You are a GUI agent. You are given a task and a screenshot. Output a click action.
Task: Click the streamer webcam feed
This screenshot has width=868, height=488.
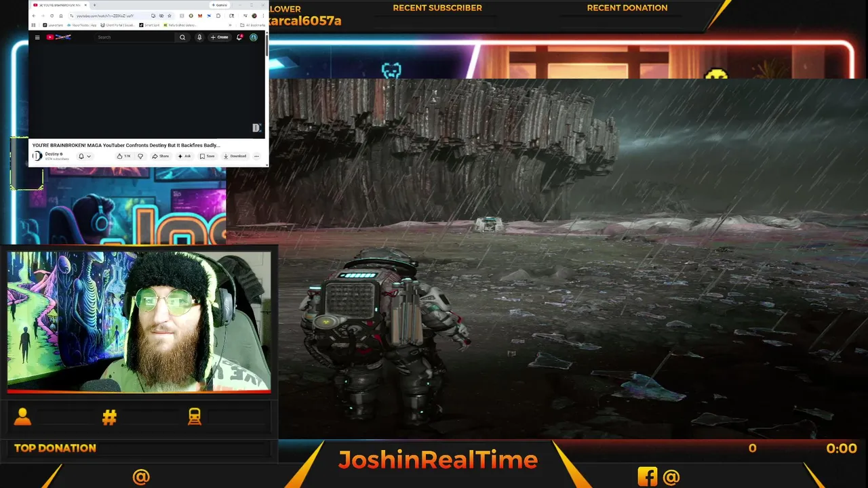point(139,322)
